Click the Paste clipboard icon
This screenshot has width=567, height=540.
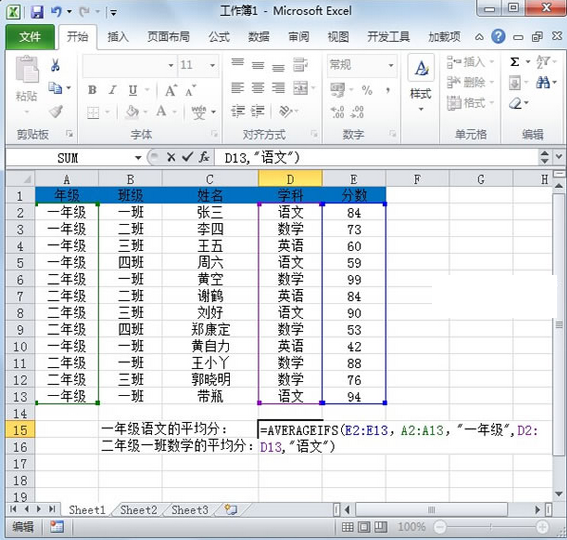pyautogui.click(x=27, y=69)
